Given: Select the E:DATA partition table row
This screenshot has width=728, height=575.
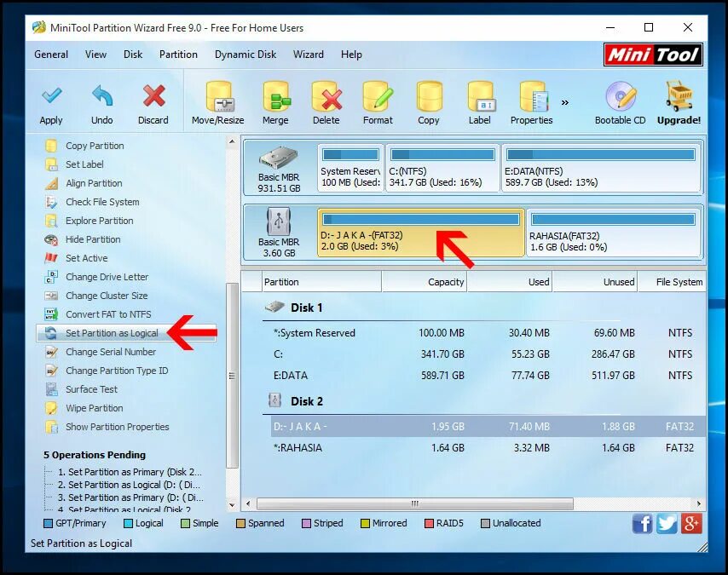Looking at the screenshot, I should click(488, 376).
